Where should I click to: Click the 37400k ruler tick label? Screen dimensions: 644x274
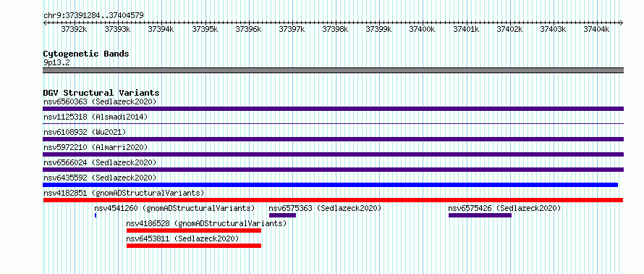(423, 29)
